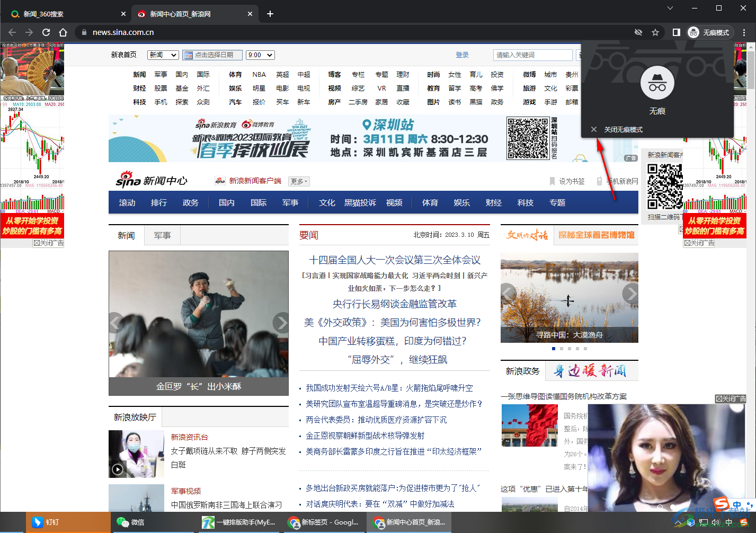Click previous arrow on 寻路中国 slideshow
This screenshot has width=756, height=533.
tap(509, 293)
